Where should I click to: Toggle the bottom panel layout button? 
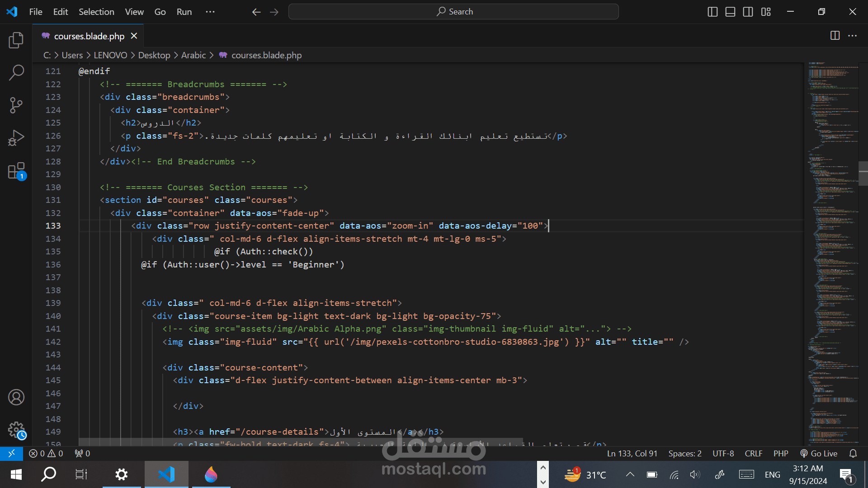730,12
